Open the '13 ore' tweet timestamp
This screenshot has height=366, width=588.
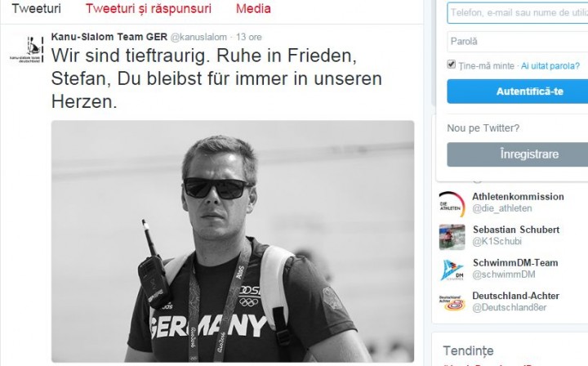pyautogui.click(x=248, y=37)
